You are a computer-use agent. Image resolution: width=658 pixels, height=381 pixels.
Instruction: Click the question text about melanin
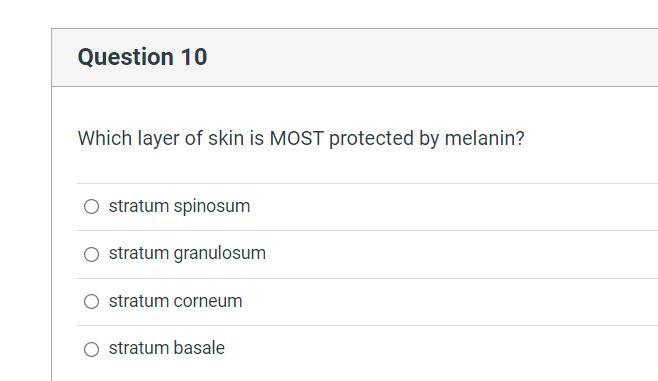click(x=301, y=138)
